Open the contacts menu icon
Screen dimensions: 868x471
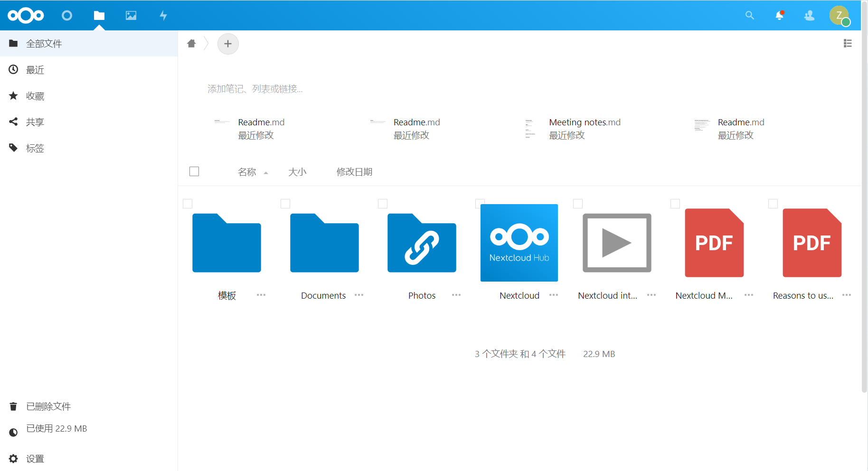tap(809, 15)
